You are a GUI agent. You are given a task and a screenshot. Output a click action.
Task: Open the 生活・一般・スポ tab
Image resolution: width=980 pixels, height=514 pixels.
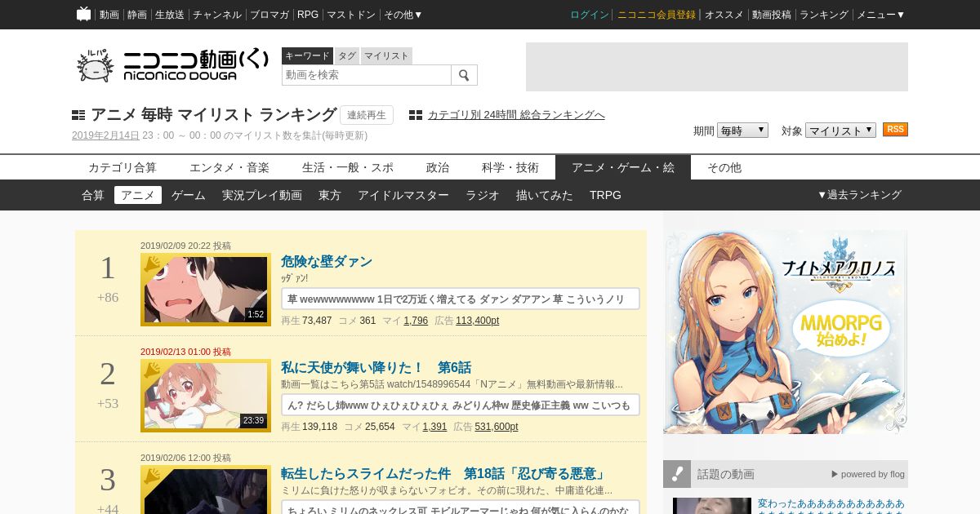348,167
